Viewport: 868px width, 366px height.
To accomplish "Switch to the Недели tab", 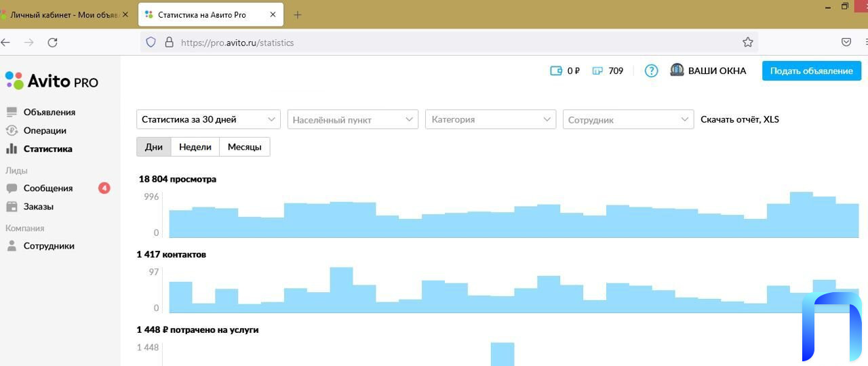I will pyautogui.click(x=195, y=147).
